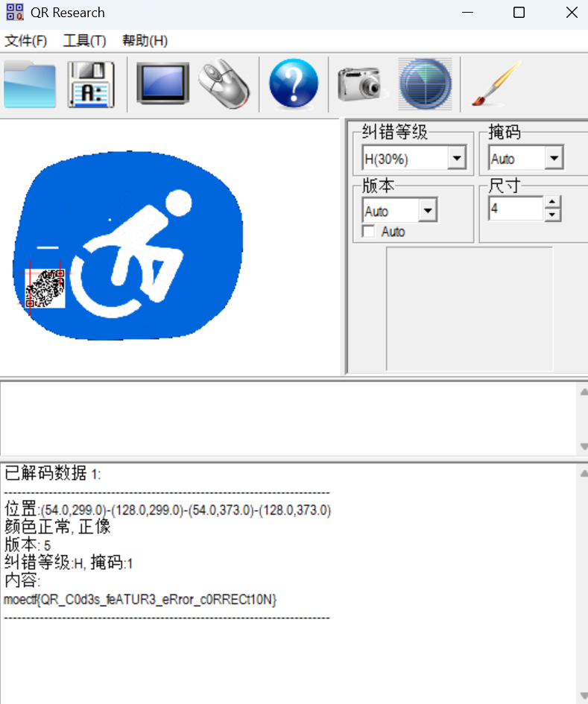Click the monitor screen capture icon
Image resolution: width=588 pixels, height=704 pixels.
click(162, 83)
